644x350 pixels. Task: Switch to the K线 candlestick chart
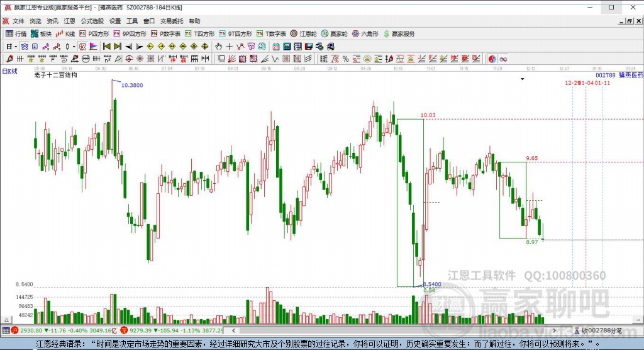[65, 34]
